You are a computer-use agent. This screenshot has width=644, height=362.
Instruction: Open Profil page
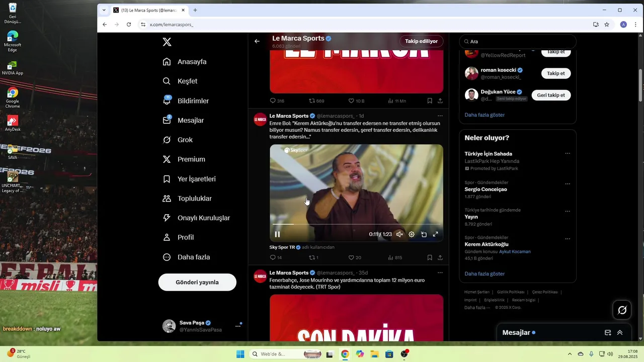pyautogui.click(x=178, y=237)
